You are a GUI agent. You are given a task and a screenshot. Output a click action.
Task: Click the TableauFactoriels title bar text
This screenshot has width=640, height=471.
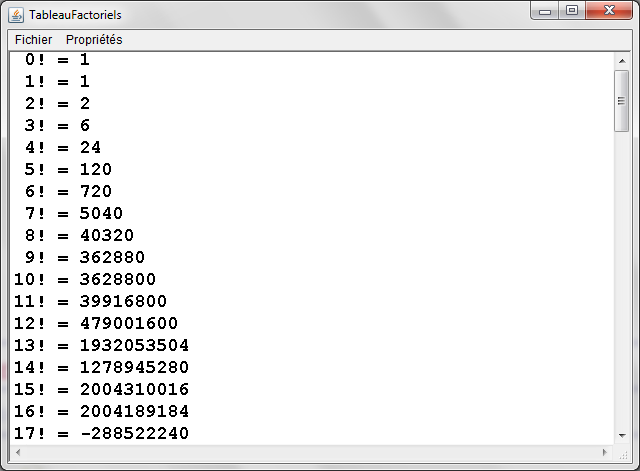[x=75, y=15]
